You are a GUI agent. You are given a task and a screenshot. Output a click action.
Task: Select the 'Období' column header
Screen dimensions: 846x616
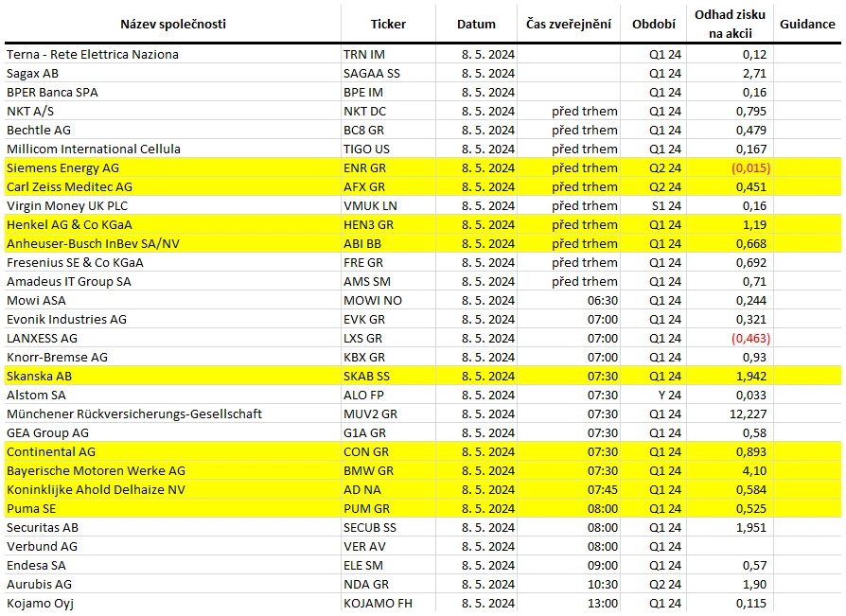coord(653,25)
